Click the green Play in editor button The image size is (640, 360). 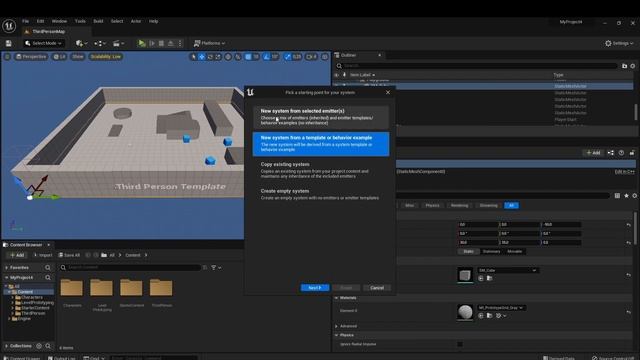(141, 43)
